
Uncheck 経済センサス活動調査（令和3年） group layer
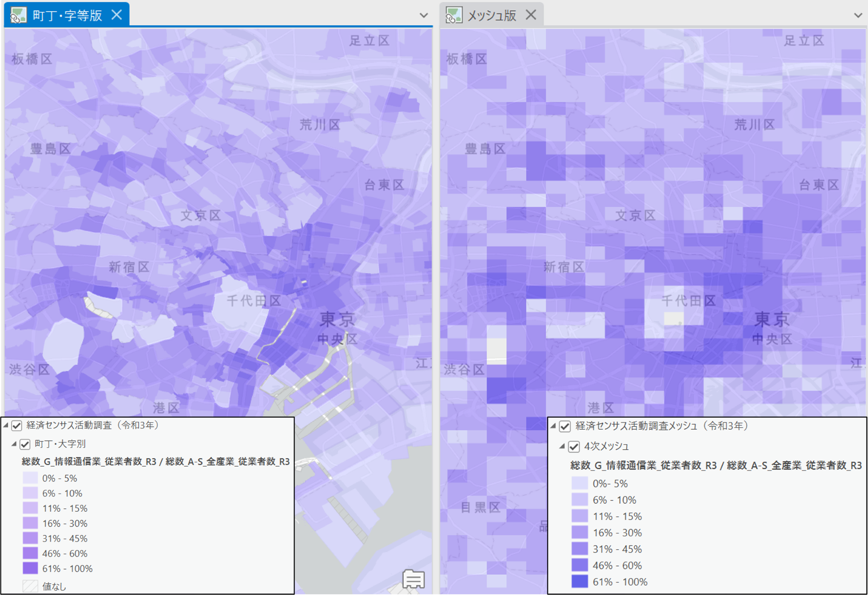pos(17,426)
